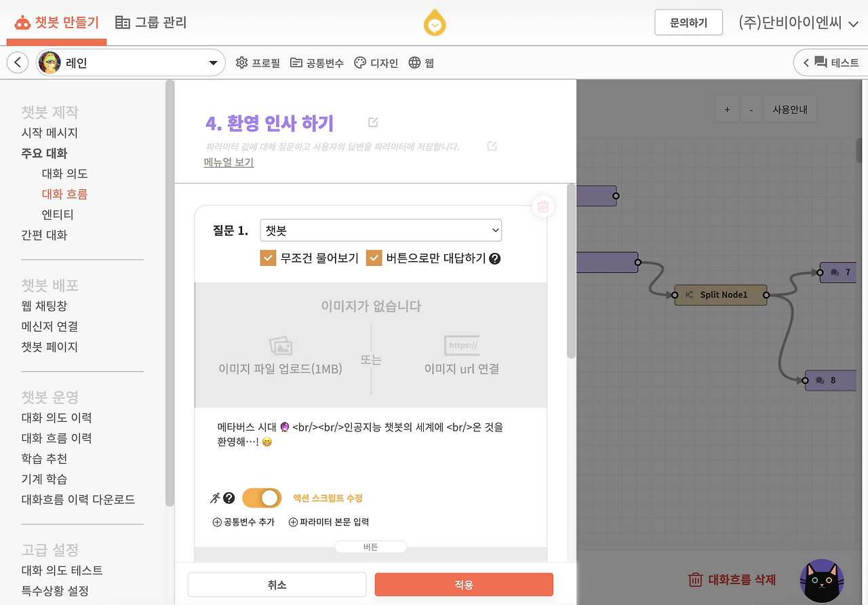The height and width of the screenshot is (605, 868).
Task: Open the black cat mascot helper
Action: pos(822,581)
